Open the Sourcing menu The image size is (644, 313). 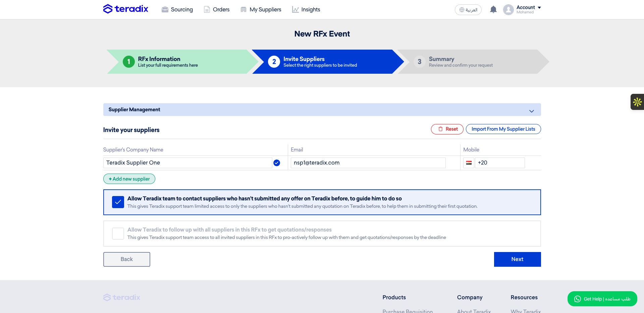177,9
